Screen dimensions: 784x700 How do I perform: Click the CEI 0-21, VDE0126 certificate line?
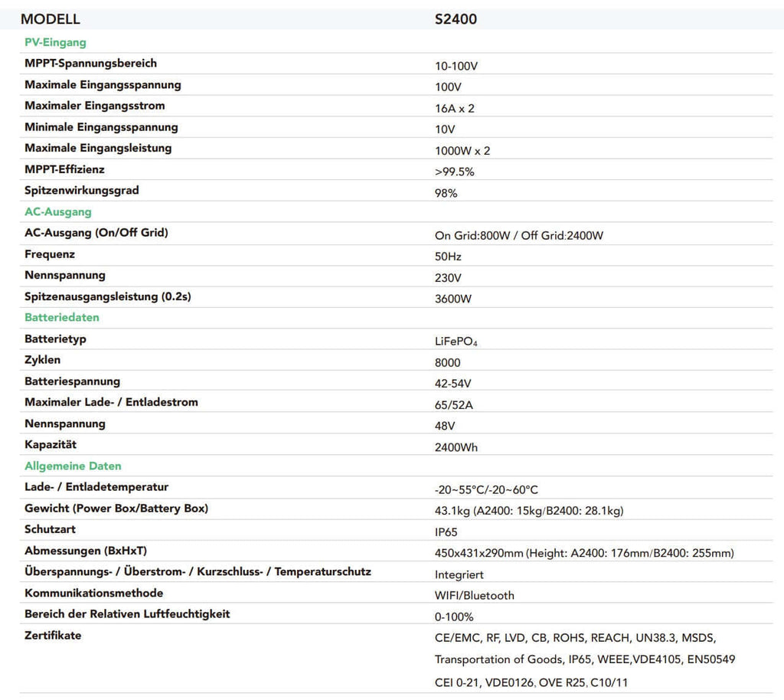(531, 683)
